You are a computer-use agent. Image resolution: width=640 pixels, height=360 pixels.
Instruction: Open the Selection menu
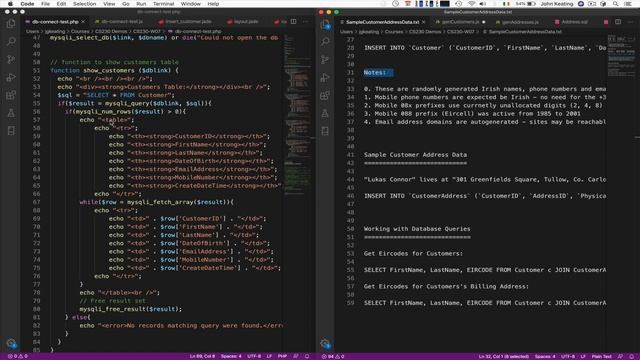pos(84,4)
